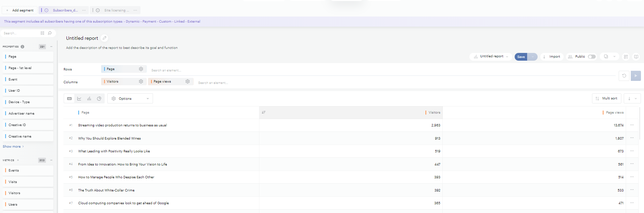This screenshot has height=213, width=644.
Task: Click the reset query icon
Action: click(624, 76)
